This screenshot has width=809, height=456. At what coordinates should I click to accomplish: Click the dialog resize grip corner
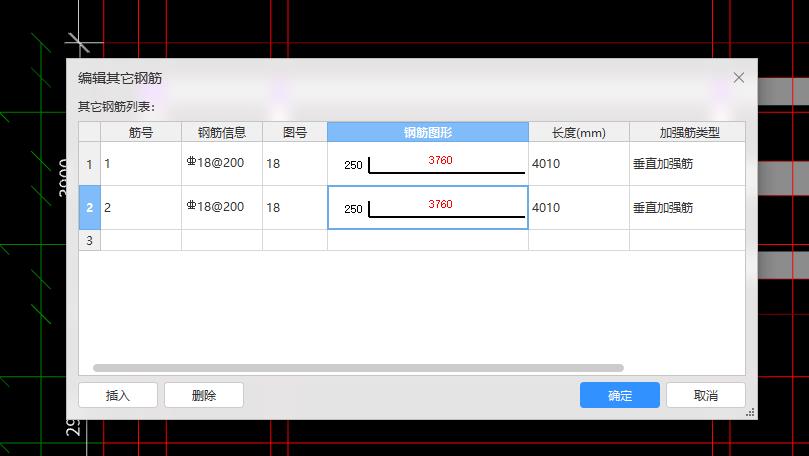click(751, 412)
